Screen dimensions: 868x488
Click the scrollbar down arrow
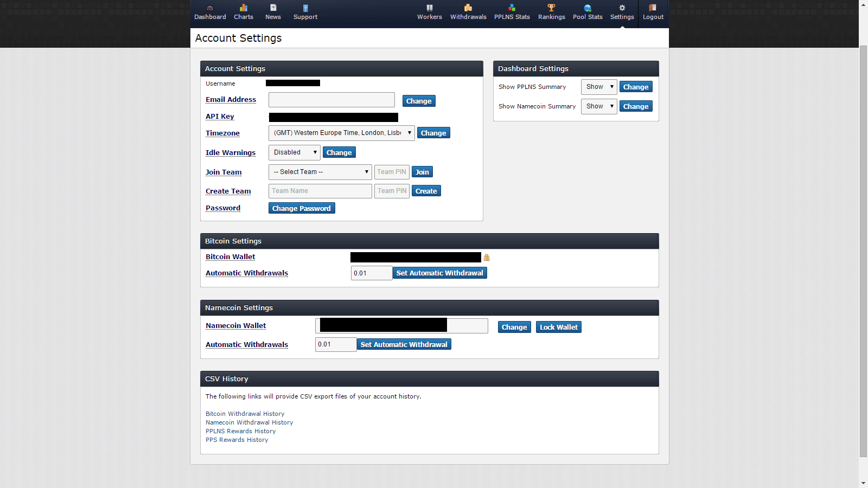863,483
